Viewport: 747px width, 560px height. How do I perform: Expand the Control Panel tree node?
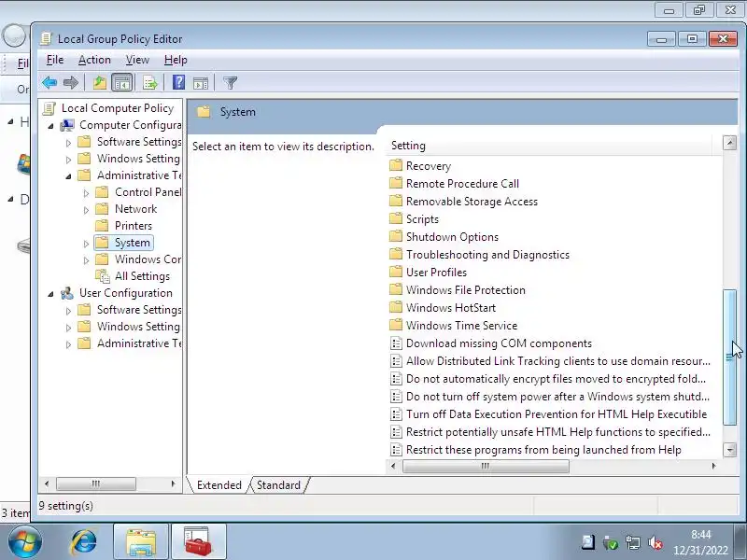tap(86, 193)
